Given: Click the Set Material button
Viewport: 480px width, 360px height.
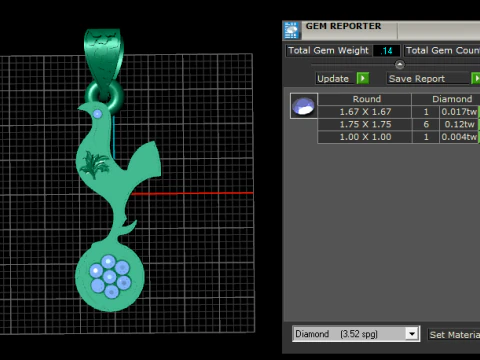Looking at the screenshot, I should tap(454, 334).
